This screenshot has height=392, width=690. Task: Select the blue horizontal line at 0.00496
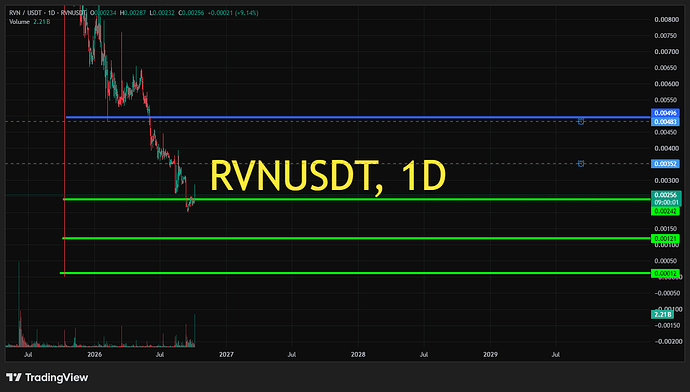[x=358, y=117]
